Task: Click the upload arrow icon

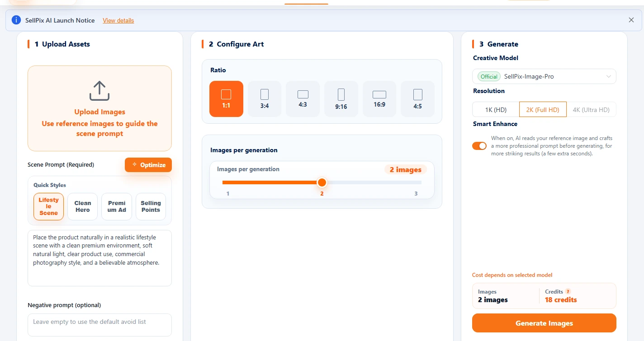Action: tap(99, 91)
